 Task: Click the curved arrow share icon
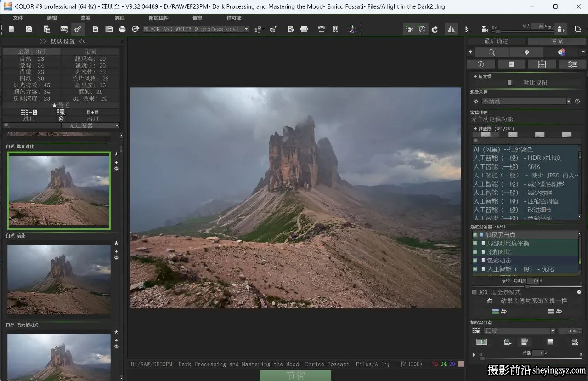click(136, 29)
